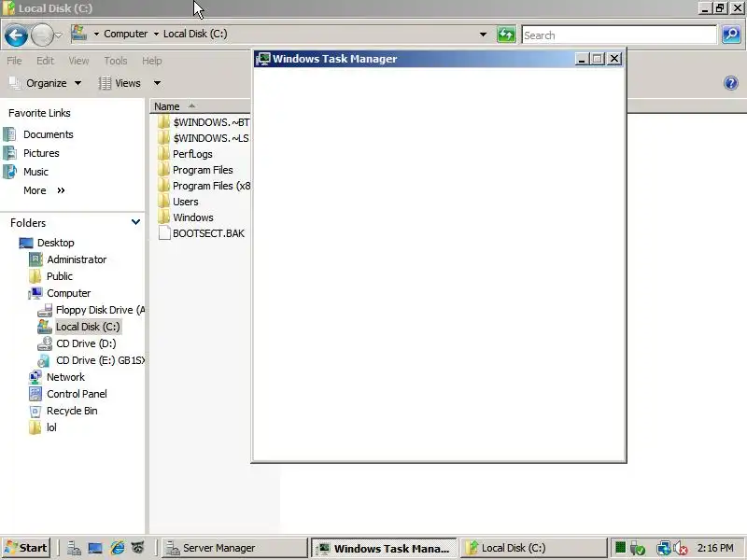Click the 2:16 PM clock
This screenshot has height=560, width=747.
[715, 548]
